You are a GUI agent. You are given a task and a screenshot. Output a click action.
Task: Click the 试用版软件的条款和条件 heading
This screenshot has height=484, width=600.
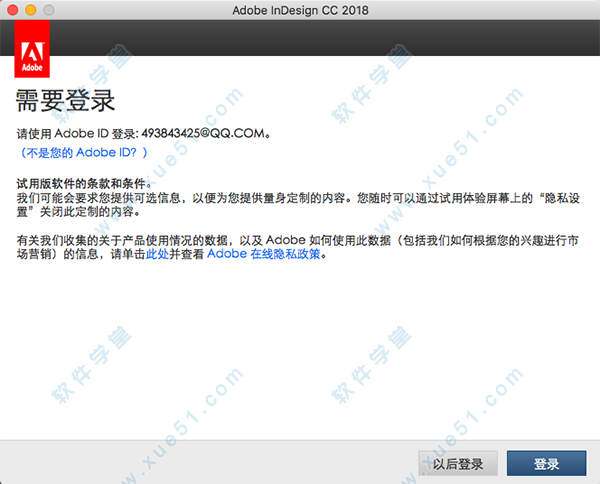[x=81, y=184]
